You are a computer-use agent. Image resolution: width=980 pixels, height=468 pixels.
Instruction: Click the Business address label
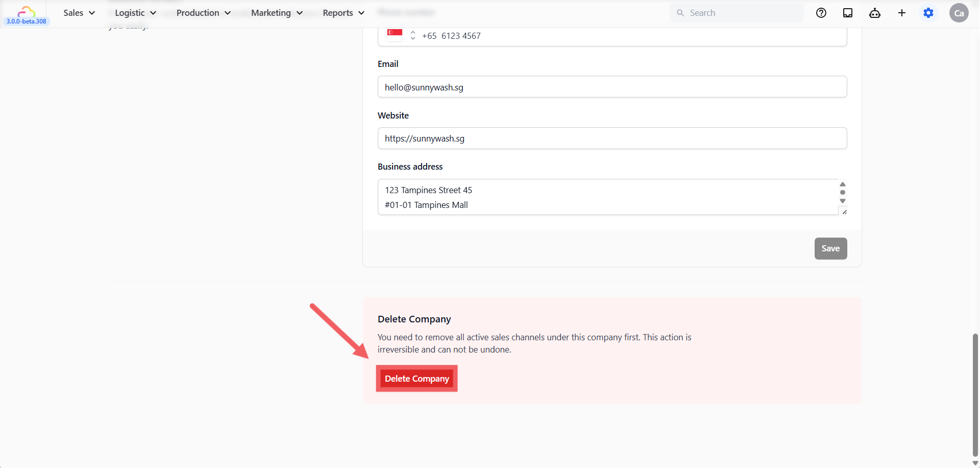(x=410, y=167)
